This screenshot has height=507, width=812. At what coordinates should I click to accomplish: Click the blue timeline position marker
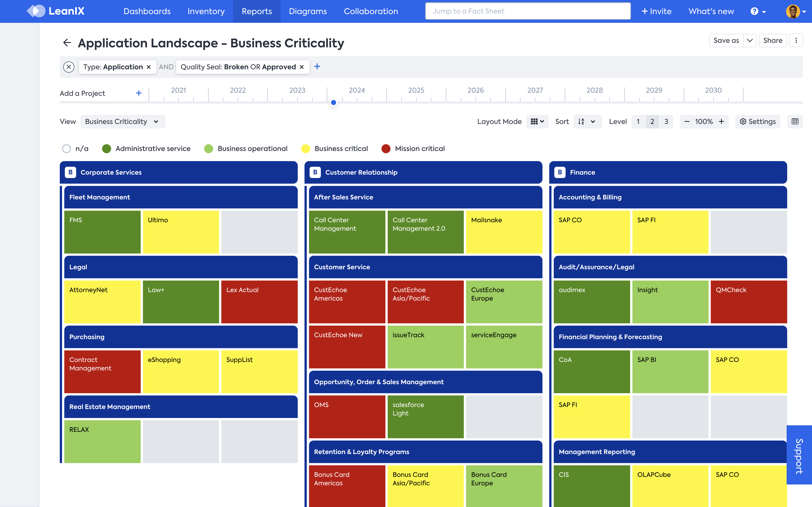333,103
